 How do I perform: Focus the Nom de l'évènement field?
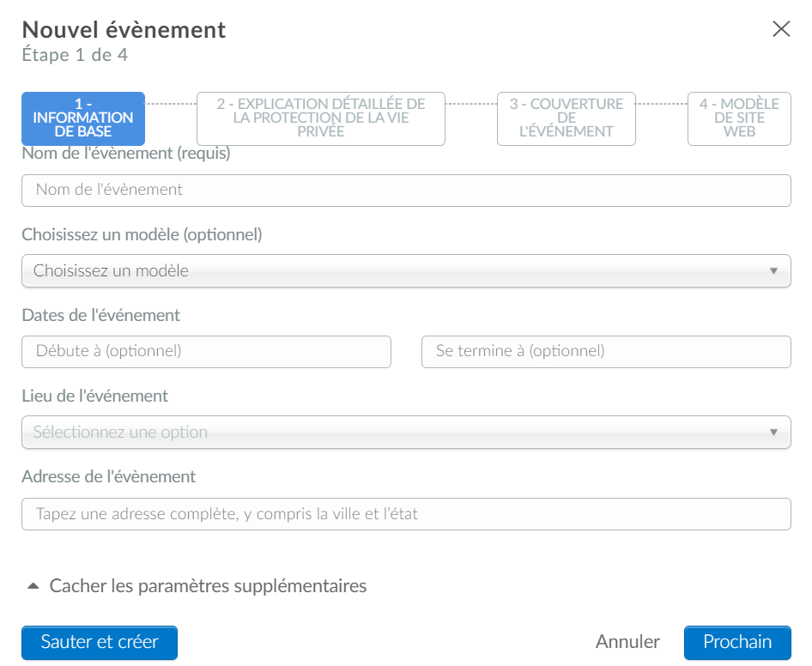tap(406, 191)
